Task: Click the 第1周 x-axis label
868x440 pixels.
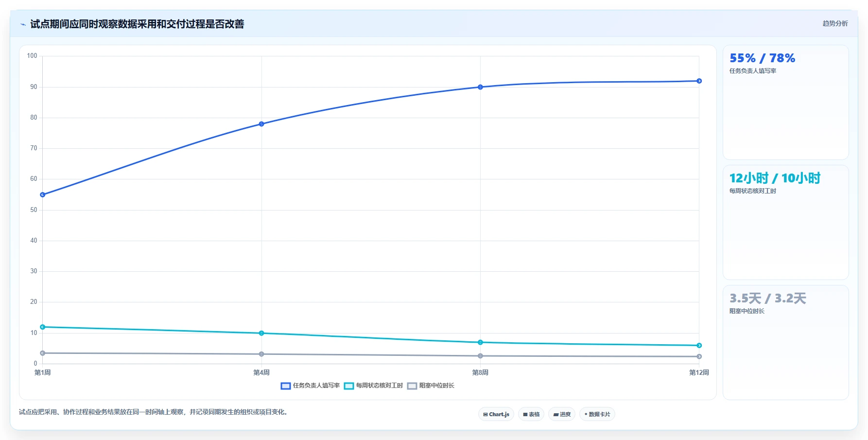Action: 43,372
